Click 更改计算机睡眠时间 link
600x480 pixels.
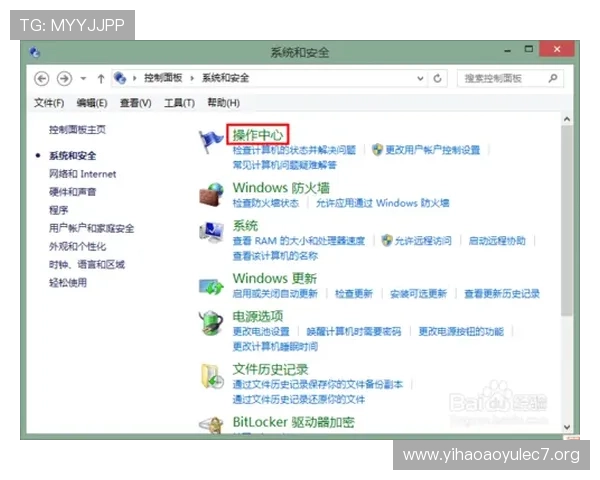[x=276, y=346]
